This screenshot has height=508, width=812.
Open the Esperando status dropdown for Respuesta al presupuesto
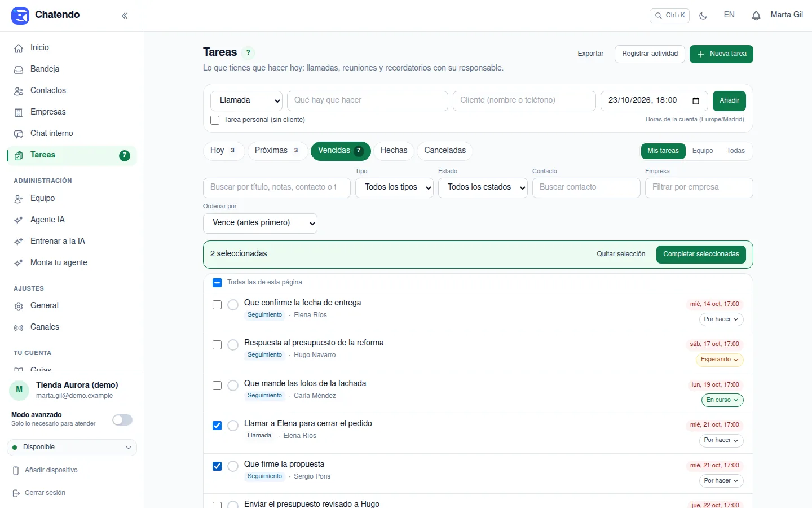pyautogui.click(x=720, y=360)
